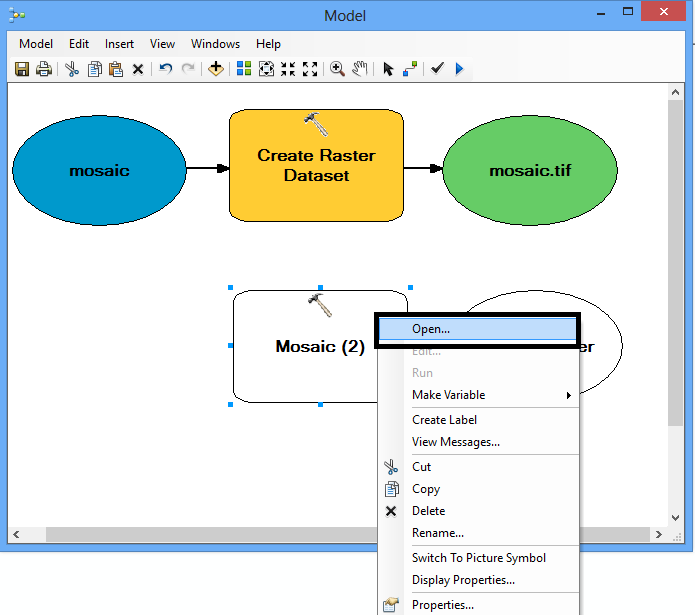Select Create Label in the context menu
695x615 pixels.
444,420
